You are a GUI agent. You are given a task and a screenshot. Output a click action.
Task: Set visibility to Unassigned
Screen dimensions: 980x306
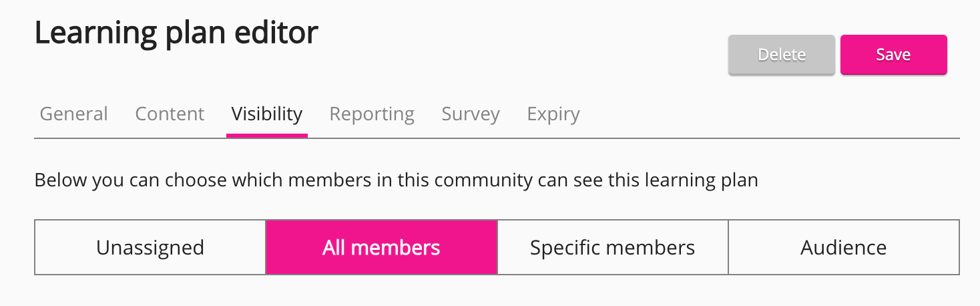(150, 248)
